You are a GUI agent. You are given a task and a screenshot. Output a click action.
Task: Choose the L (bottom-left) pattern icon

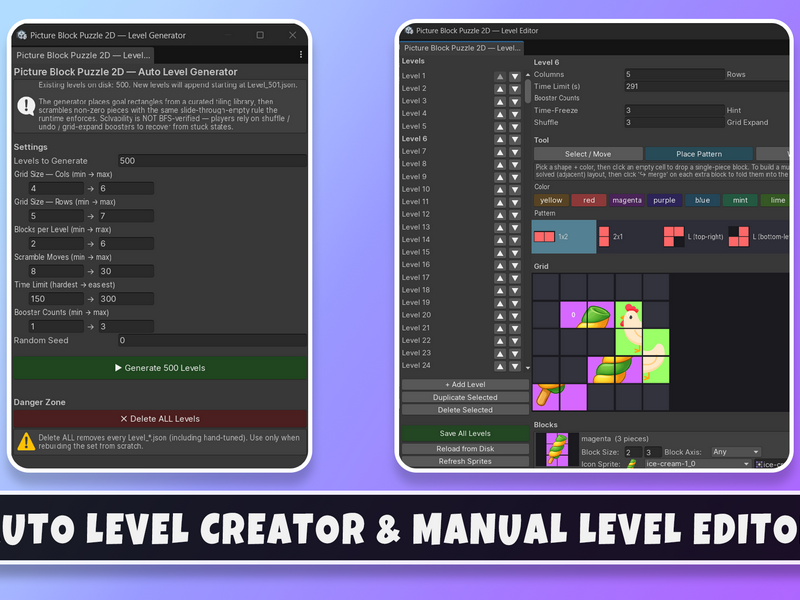738,237
